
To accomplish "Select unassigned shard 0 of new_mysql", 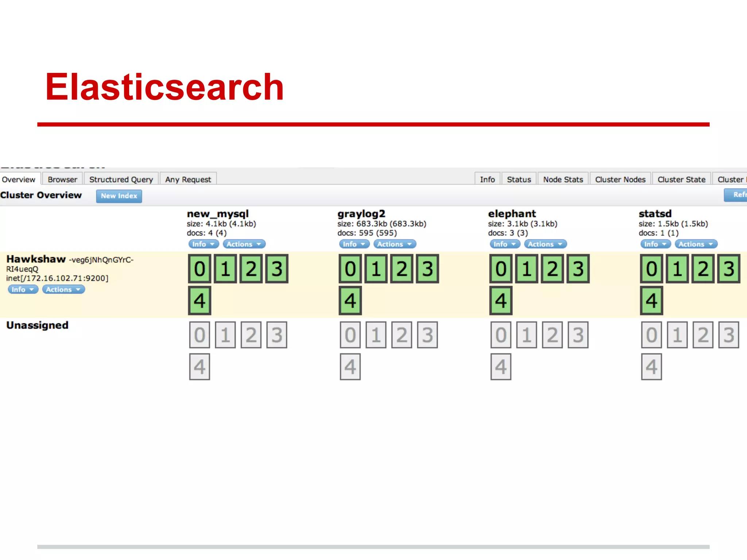I will [x=200, y=335].
